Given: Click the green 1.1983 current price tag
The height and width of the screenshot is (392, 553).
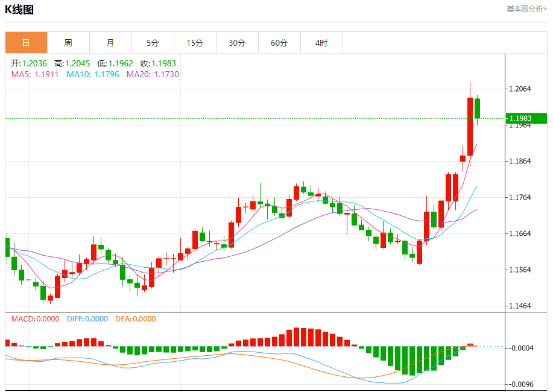Looking at the screenshot, I should pyautogui.click(x=526, y=118).
